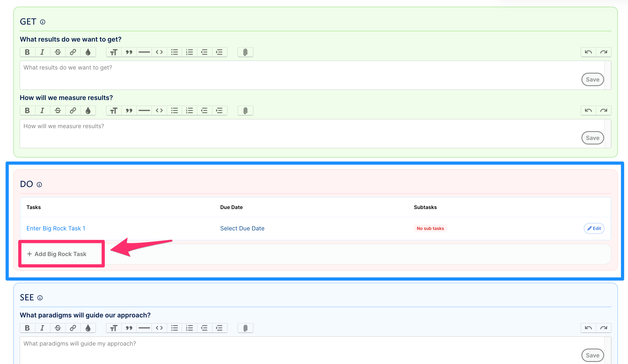The height and width of the screenshot is (364, 628).
Task: Save the 'How will we measure results' answer
Action: (592, 138)
